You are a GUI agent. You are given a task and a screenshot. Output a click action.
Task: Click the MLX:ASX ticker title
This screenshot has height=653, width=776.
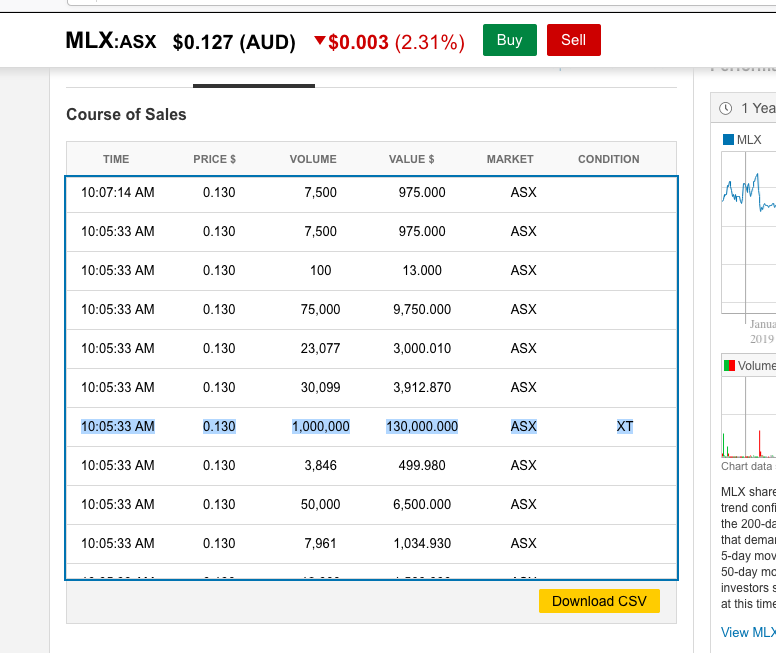111,41
